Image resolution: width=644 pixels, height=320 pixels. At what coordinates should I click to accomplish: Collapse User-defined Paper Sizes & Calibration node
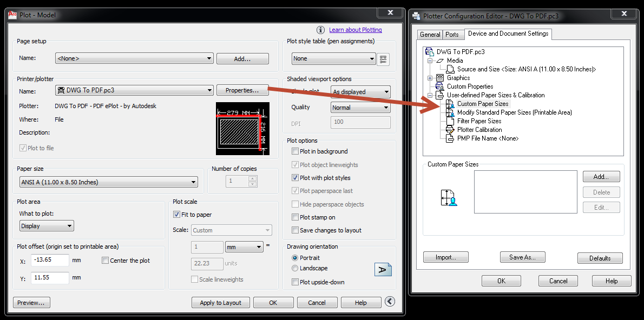coord(430,95)
